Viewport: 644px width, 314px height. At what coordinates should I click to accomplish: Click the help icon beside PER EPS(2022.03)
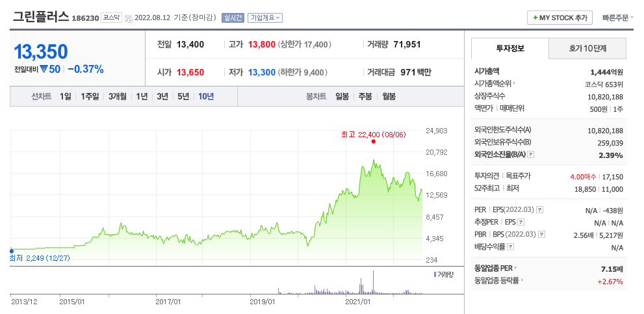(x=539, y=210)
